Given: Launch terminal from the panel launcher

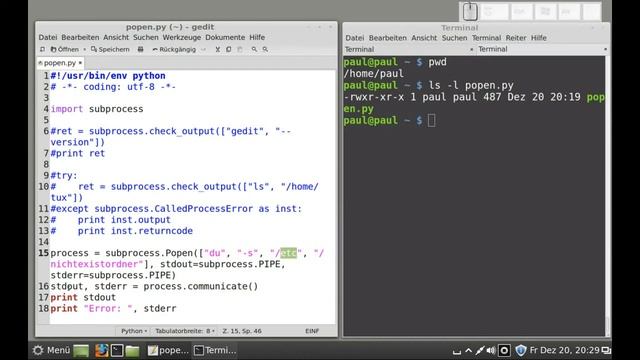Looking at the screenshot, I should (117, 351).
